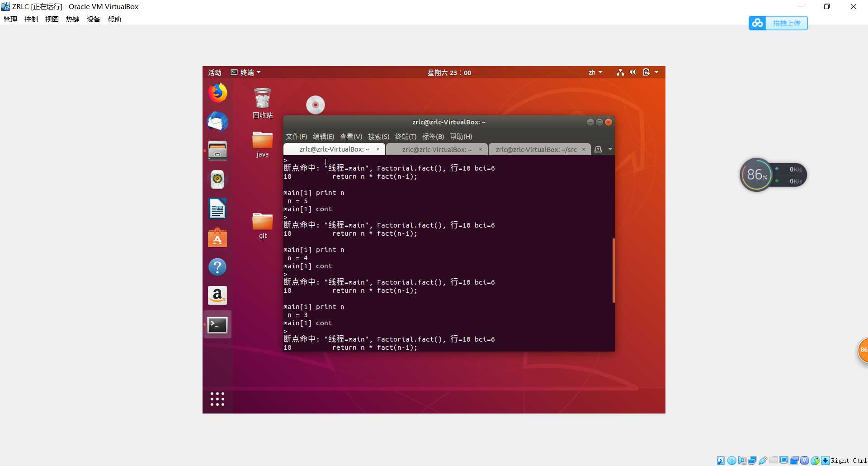Select the git folder on desktop
This screenshot has width=868, height=466.
[263, 226]
